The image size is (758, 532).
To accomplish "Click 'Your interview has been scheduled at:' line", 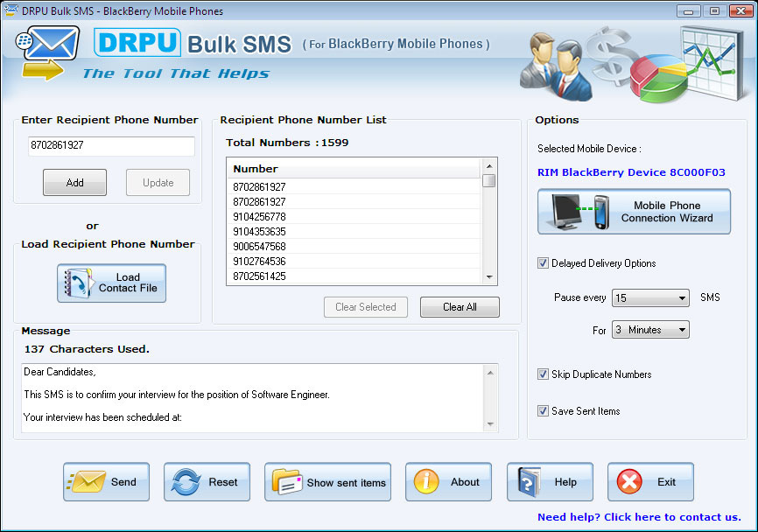I will pos(102,417).
